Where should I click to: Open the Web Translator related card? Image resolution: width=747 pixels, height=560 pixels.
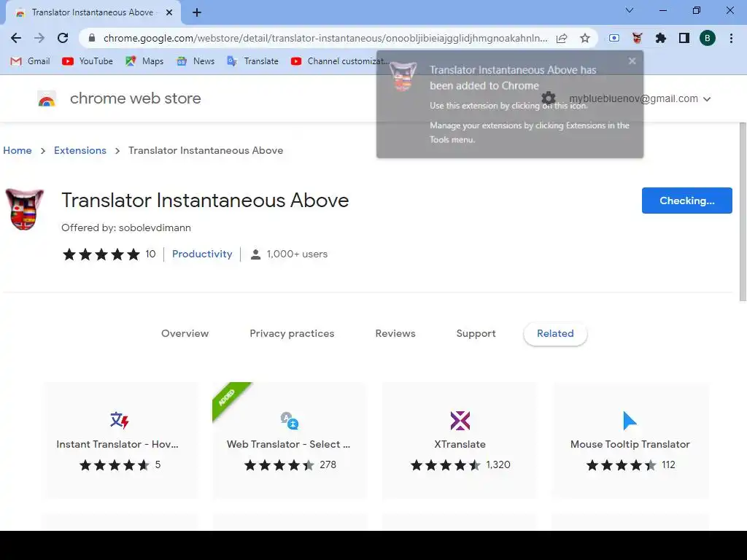290,440
